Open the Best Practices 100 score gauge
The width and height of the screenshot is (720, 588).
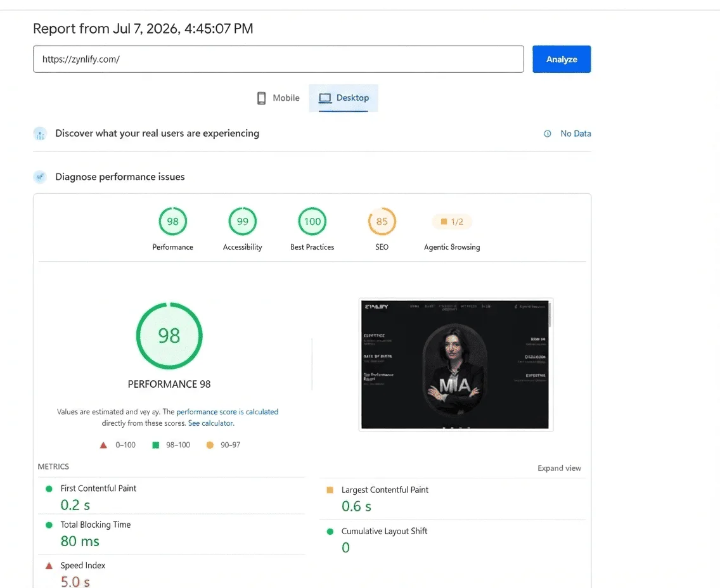(x=312, y=221)
